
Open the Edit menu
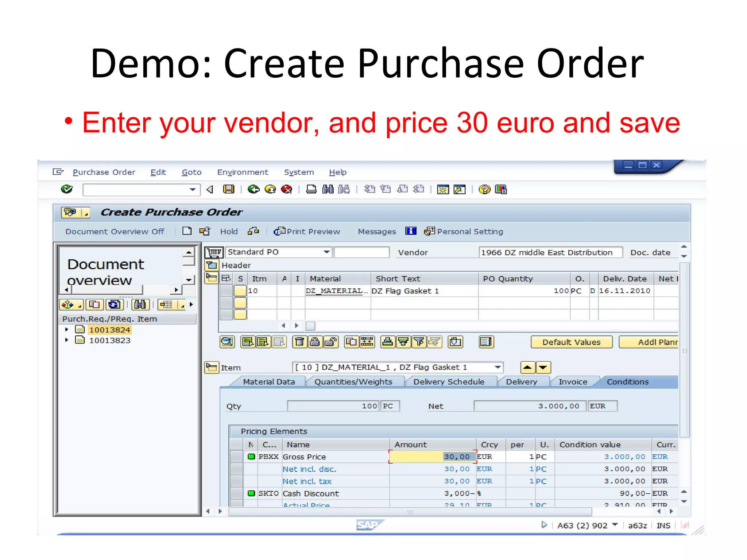(x=158, y=172)
